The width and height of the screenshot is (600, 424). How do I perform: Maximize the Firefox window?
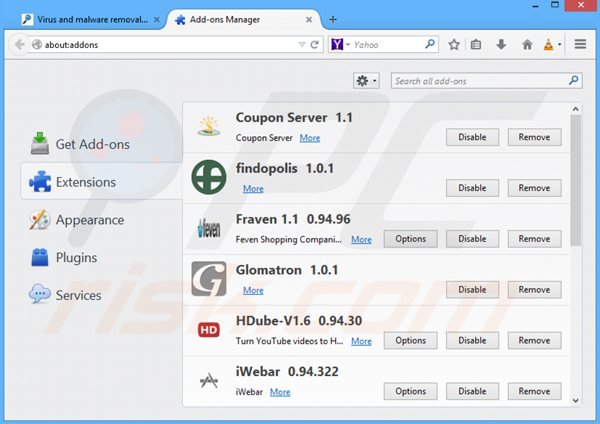pos(555,5)
